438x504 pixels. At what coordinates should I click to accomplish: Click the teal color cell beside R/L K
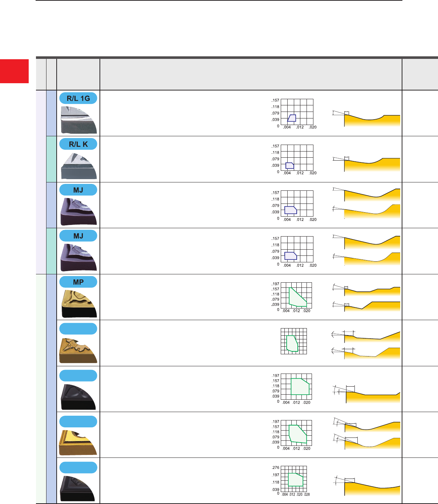(x=52, y=159)
